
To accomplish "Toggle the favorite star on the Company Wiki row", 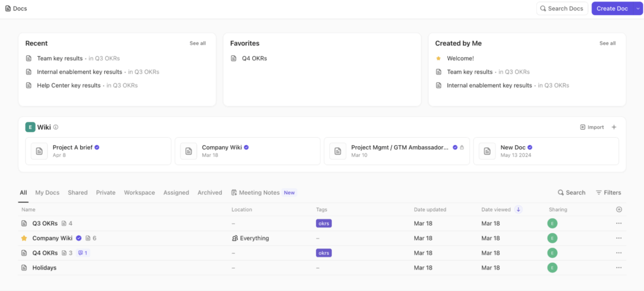I will [23, 238].
